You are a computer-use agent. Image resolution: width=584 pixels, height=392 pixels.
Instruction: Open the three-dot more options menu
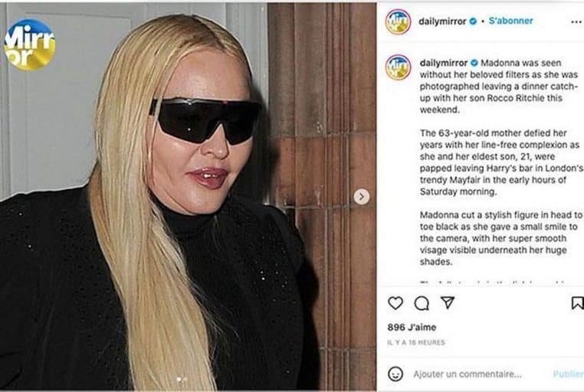576,22
